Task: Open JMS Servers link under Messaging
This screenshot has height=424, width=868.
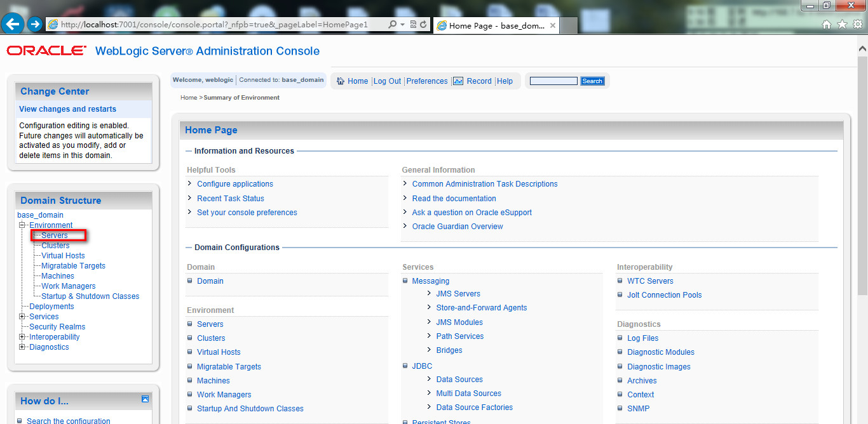Action: 458,294
